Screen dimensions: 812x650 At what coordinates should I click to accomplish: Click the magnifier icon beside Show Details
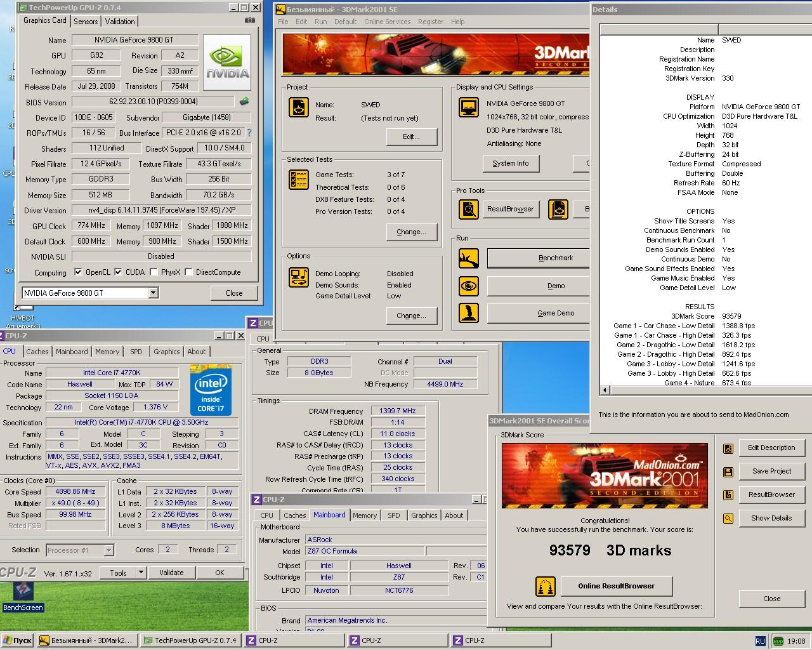[x=728, y=519]
